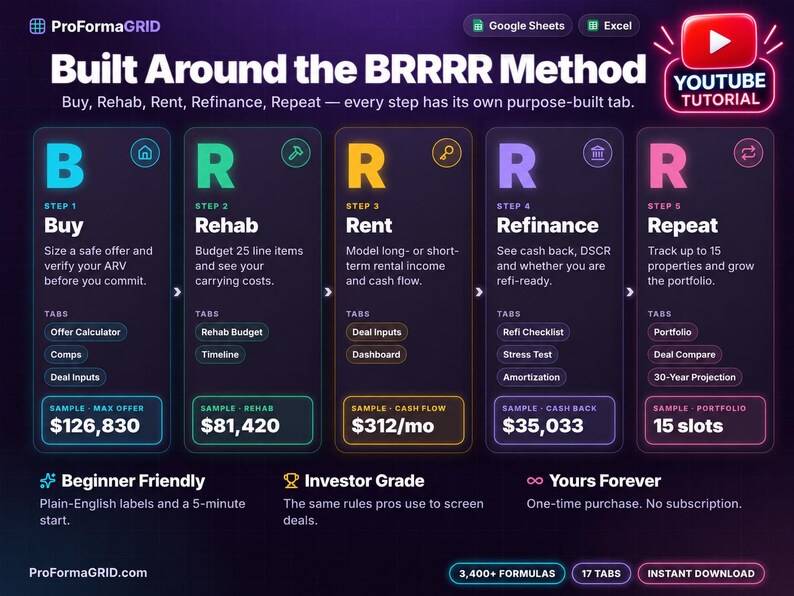
Task: Click the YouTube play button icon
Action: pyautogui.click(x=719, y=42)
